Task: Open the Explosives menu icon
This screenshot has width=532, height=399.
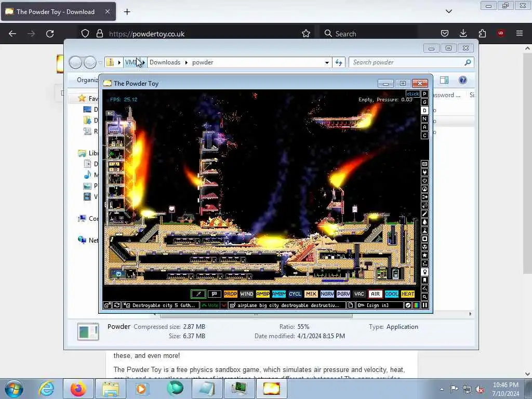Action: click(424, 206)
